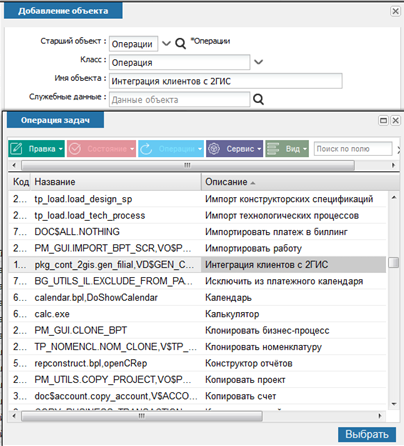Click the vertical scrollbar up arrow
This screenshot has height=446, width=404.
[x=394, y=197]
